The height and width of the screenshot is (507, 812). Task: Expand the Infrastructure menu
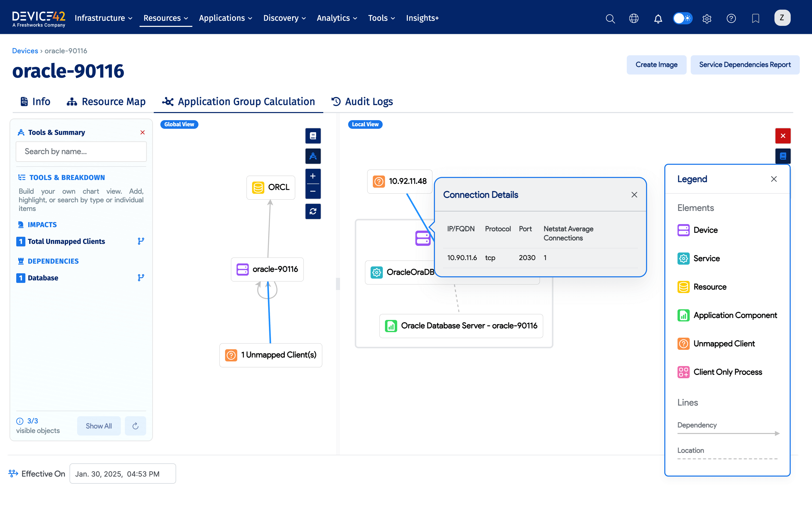103,18
